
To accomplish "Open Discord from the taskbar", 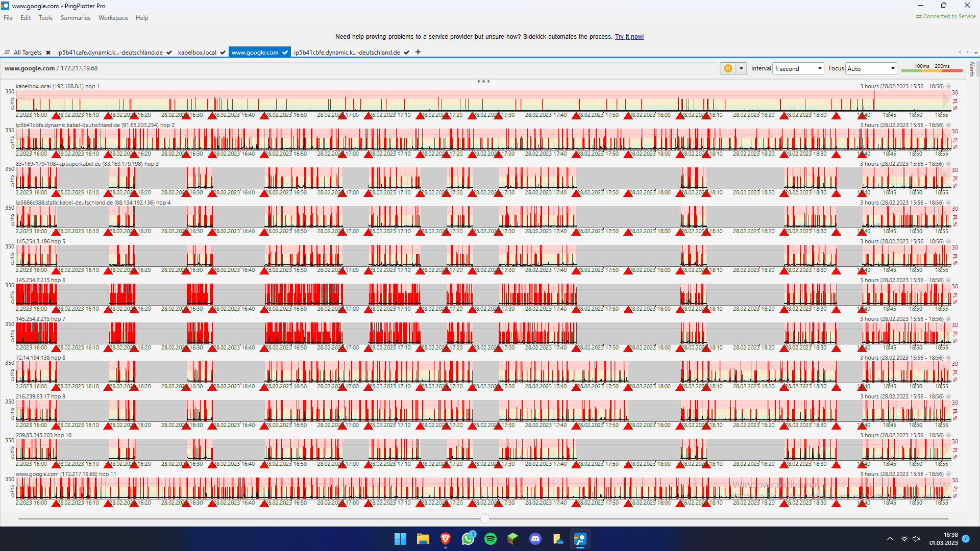I will click(x=535, y=539).
